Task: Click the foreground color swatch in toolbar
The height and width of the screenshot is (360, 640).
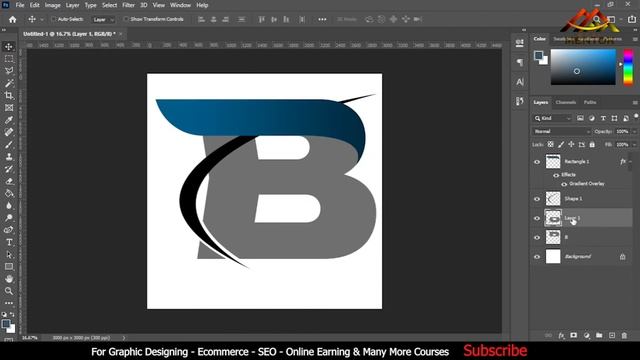Action: pyautogui.click(x=6, y=324)
